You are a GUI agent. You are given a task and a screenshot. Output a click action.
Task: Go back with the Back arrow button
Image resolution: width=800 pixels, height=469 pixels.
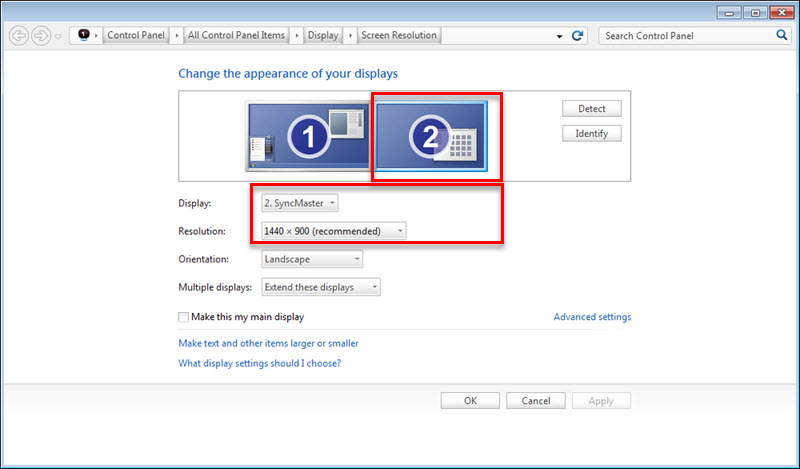coord(18,36)
